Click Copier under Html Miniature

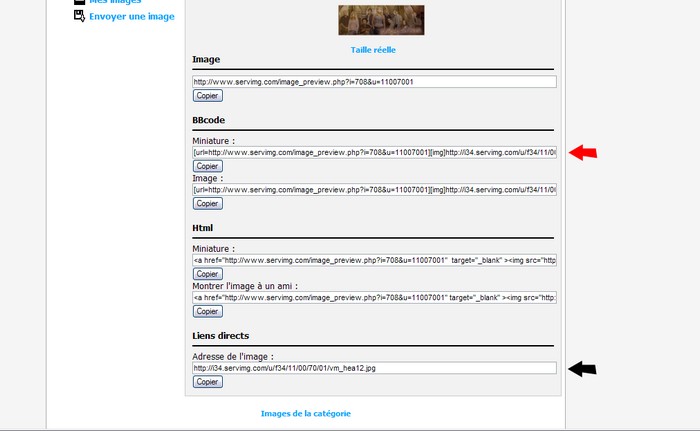tap(208, 274)
